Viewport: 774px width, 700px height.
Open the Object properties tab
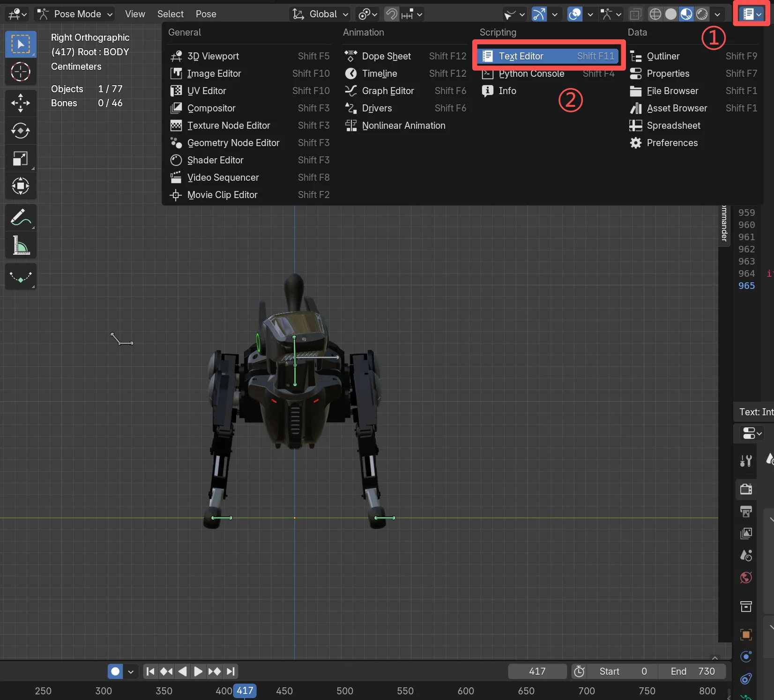[x=746, y=634]
